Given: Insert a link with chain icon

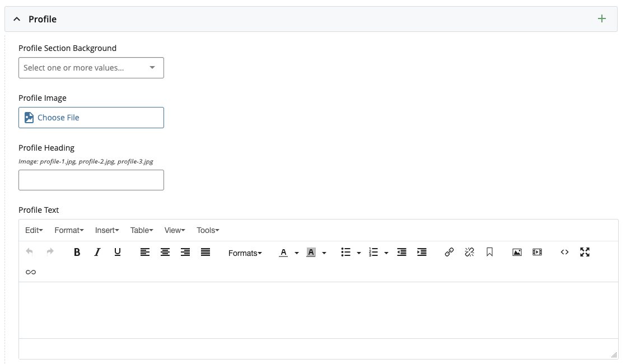Looking at the screenshot, I should (x=449, y=253).
